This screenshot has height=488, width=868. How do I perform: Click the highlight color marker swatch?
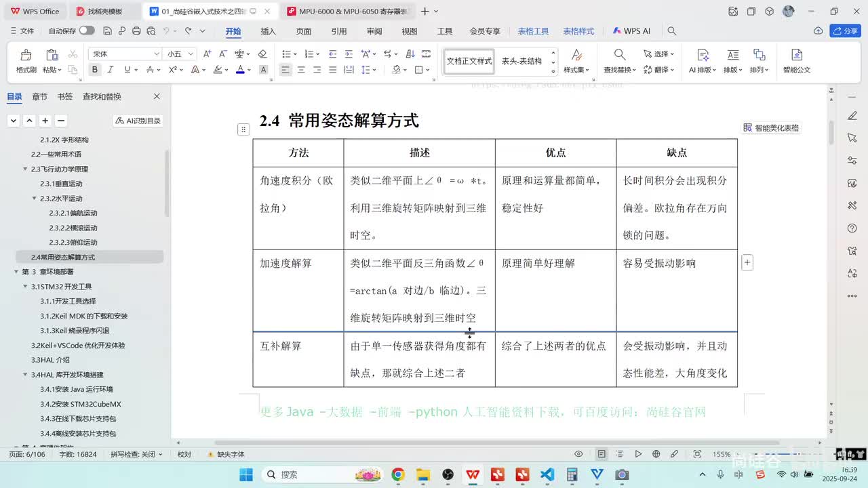click(218, 70)
